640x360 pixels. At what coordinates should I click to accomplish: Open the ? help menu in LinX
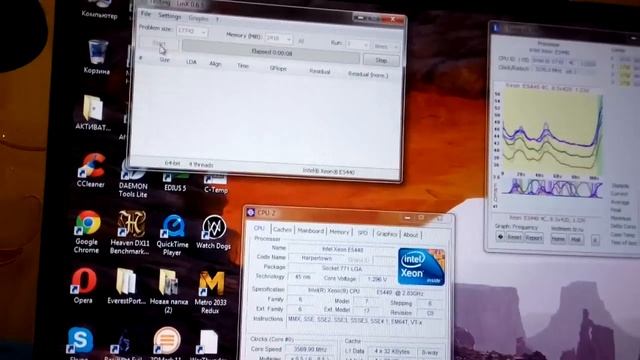coord(218,19)
